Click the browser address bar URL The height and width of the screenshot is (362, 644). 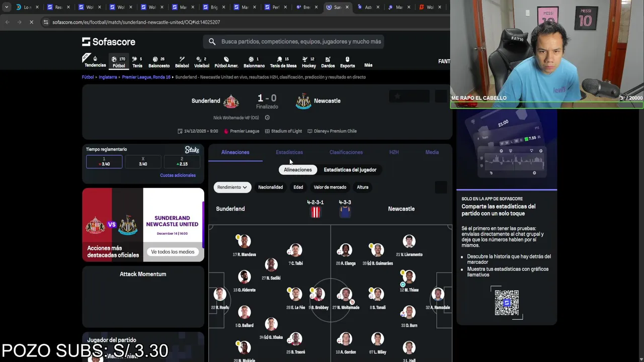(136, 22)
